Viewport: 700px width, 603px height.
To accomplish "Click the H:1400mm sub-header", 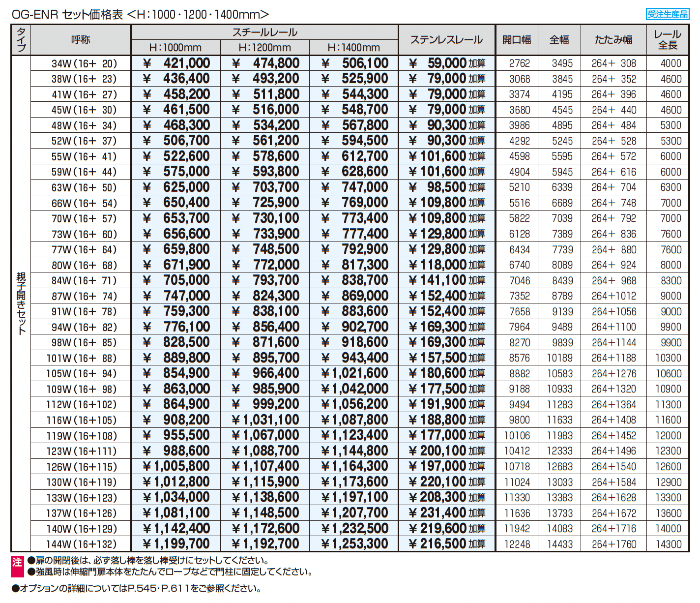I will pyautogui.click(x=353, y=48).
